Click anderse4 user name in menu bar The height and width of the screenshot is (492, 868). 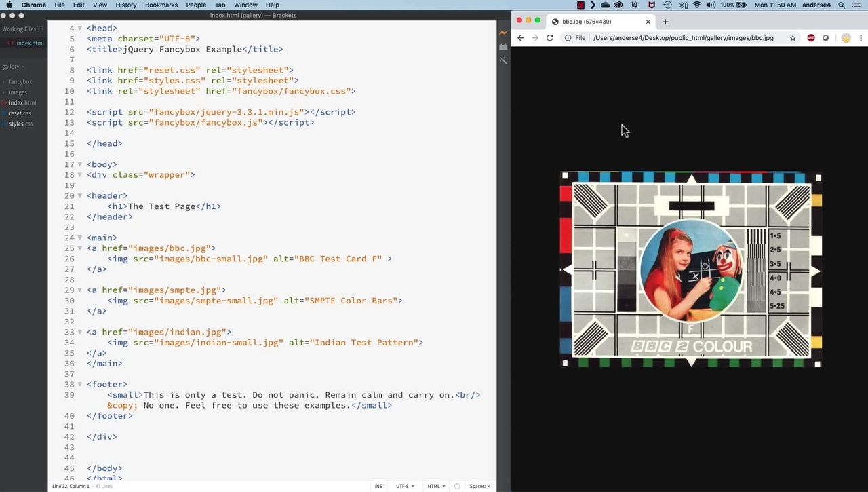pos(816,5)
